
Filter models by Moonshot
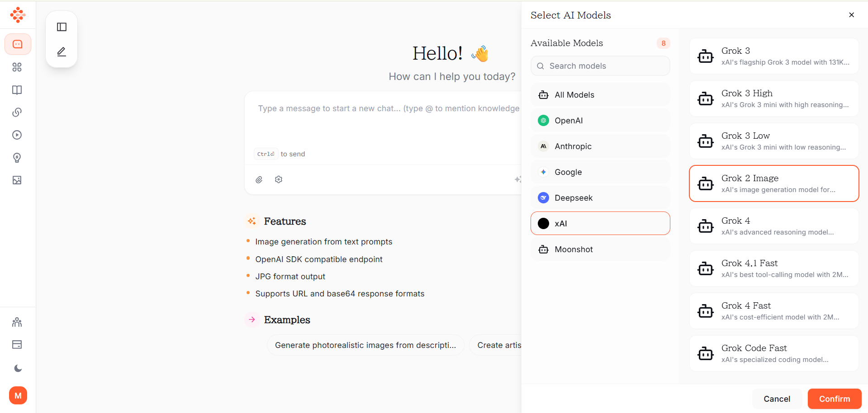coord(600,249)
